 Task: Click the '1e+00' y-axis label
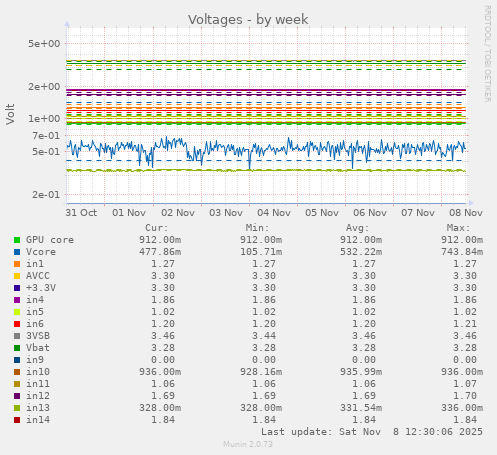tap(44, 119)
